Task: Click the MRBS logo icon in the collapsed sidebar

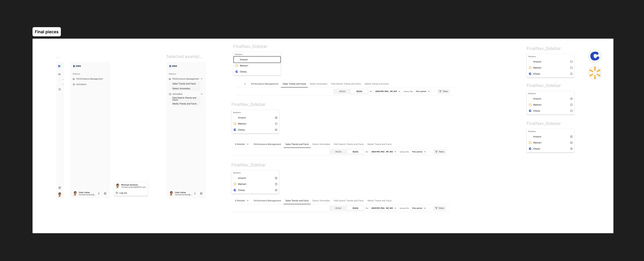Action: pyautogui.click(x=60, y=66)
